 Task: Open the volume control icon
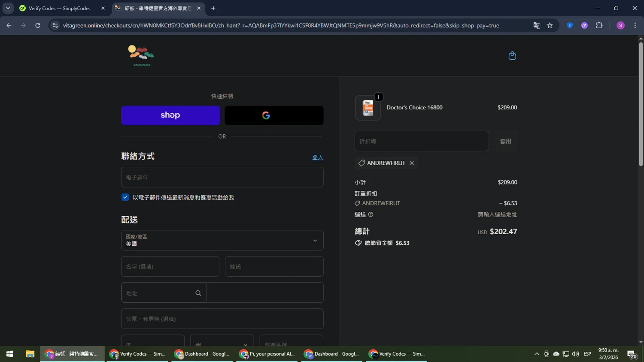click(x=575, y=354)
